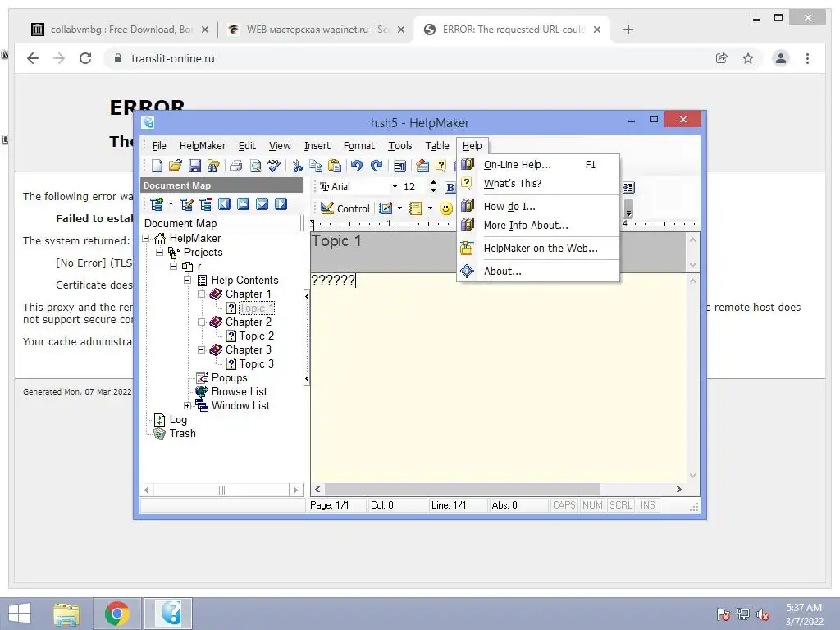Click the question mark help toolbar icon

pos(441,166)
